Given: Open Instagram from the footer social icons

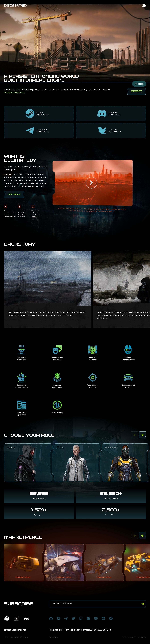Looking at the screenshot, I should [88, 618].
